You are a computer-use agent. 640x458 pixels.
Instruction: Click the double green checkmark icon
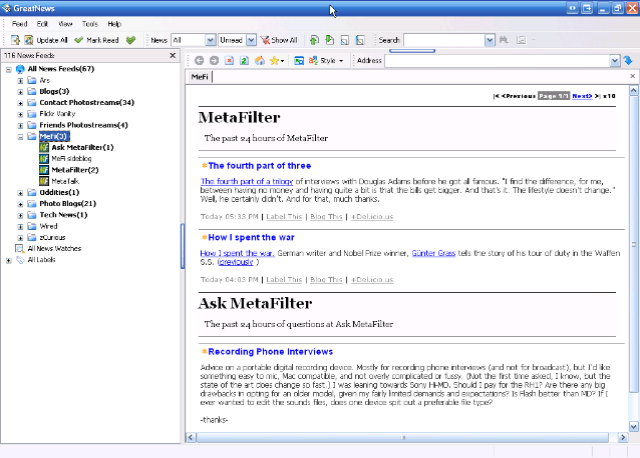(131, 40)
